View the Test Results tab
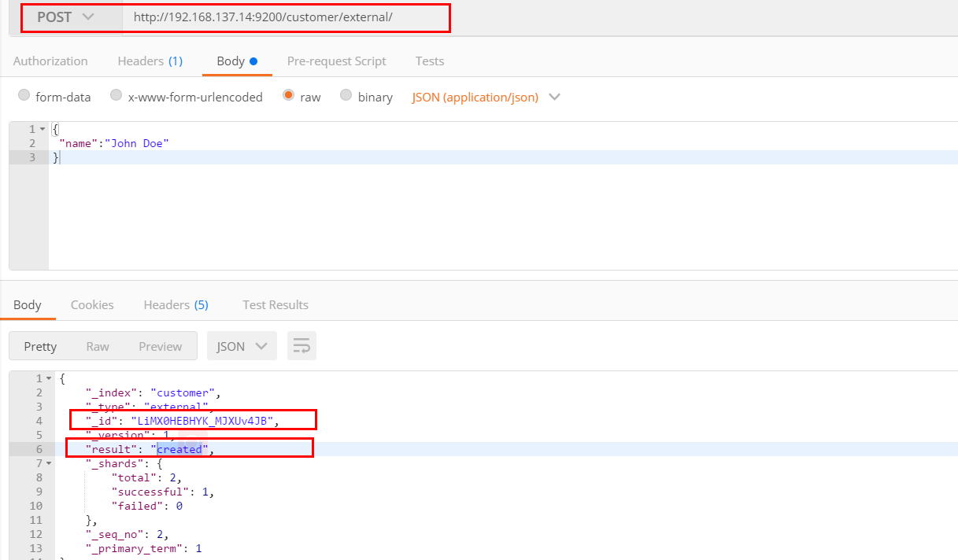This screenshot has width=958, height=560. pyautogui.click(x=275, y=305)
